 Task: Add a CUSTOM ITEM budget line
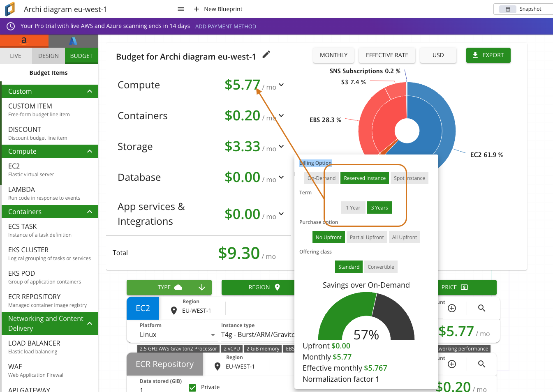[49, 110]
